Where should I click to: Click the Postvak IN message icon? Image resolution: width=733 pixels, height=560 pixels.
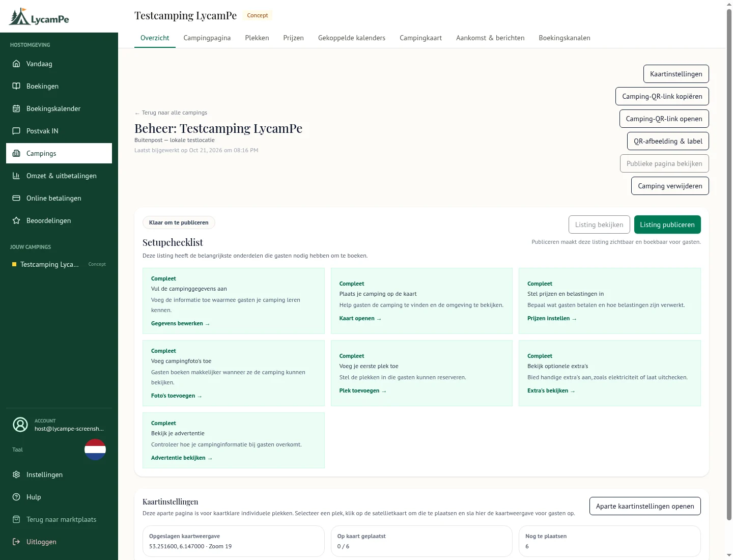point(16,131)
